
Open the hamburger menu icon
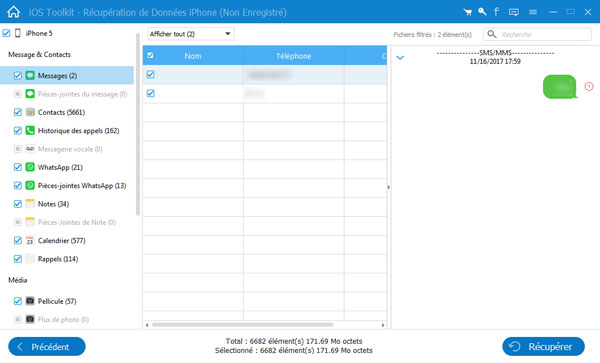point(533,12)
